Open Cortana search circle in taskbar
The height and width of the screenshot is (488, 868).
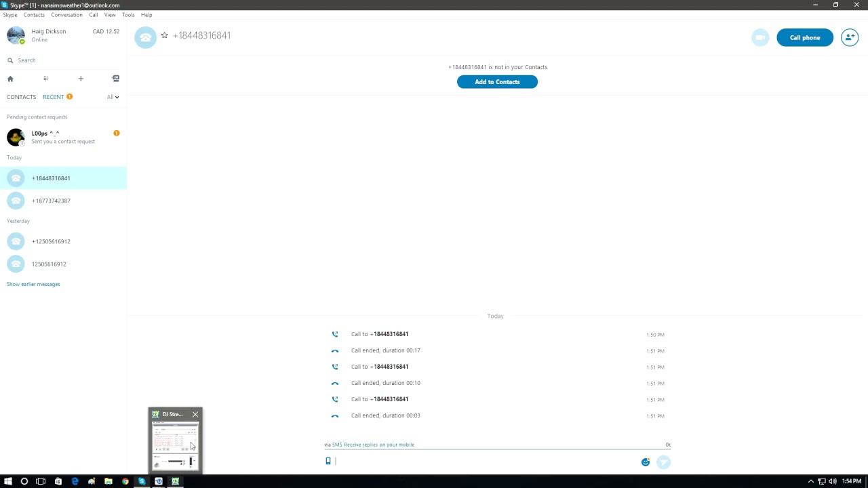pos(24,481)
